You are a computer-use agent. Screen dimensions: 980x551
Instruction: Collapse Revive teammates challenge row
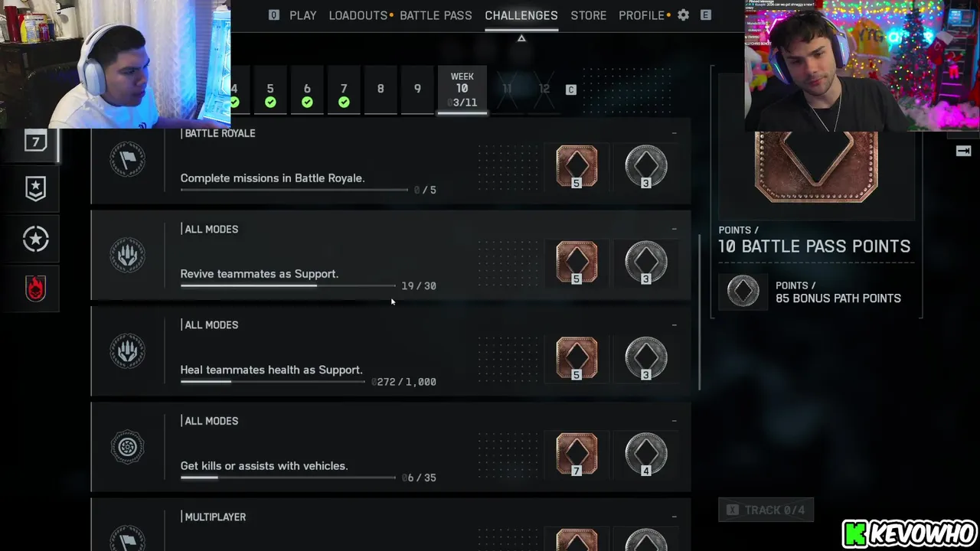(675, 229)
